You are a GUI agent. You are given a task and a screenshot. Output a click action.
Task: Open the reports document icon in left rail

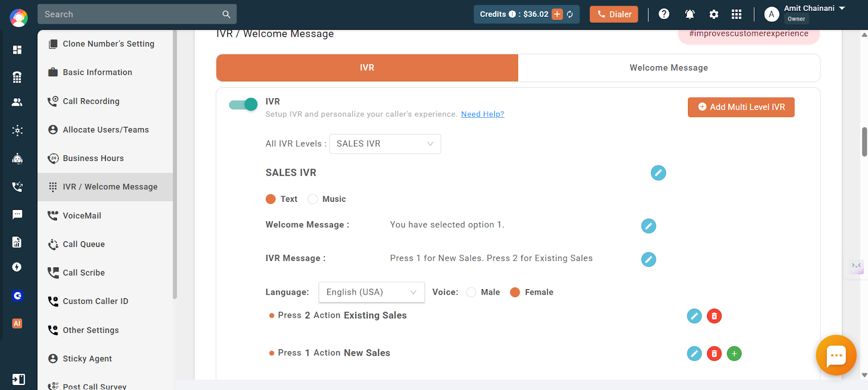[x=17, y=242]
